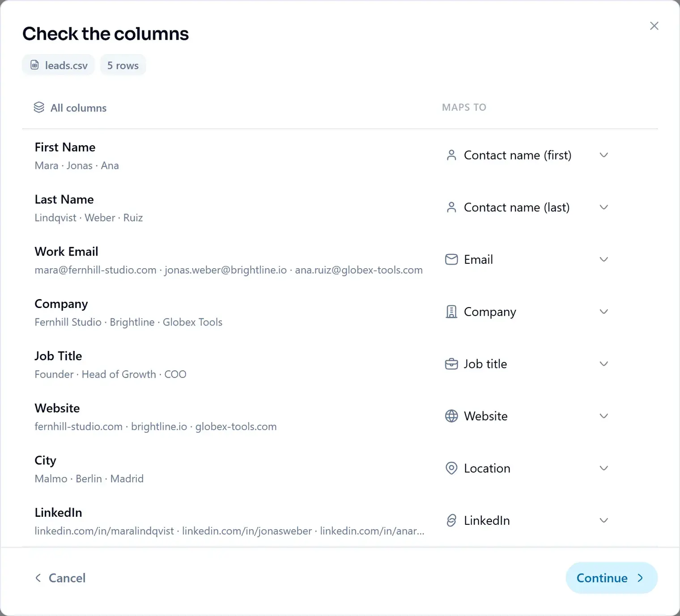Click the sample values Founder · Head of Growth

(110, 374)
